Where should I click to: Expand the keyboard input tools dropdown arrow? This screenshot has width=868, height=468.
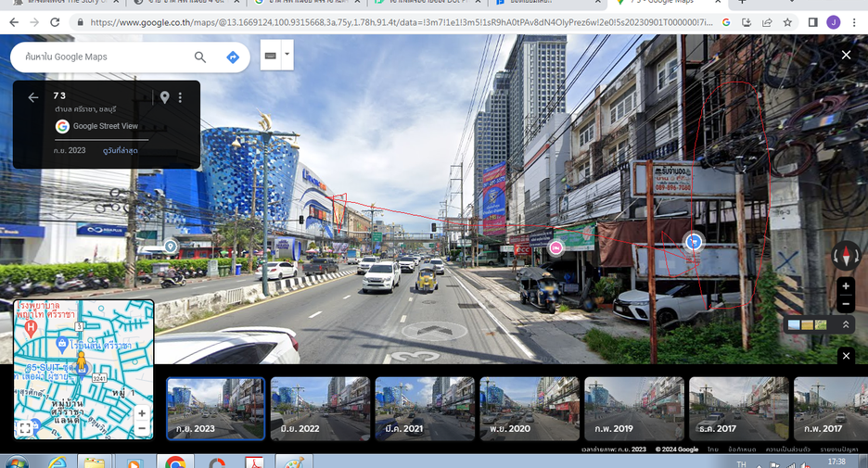[x=287, y=54]
